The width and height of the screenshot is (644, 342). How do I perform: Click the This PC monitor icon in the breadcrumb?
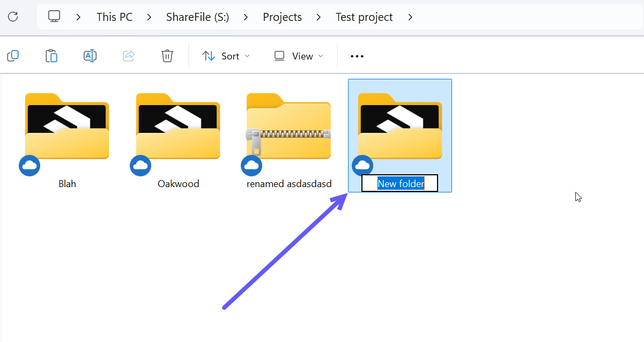tap(54, 17)
